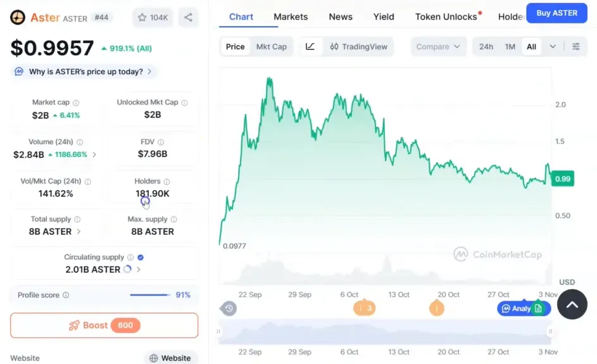
Task: Click the Buy ASTER button
Action: (x=556, y=13)
